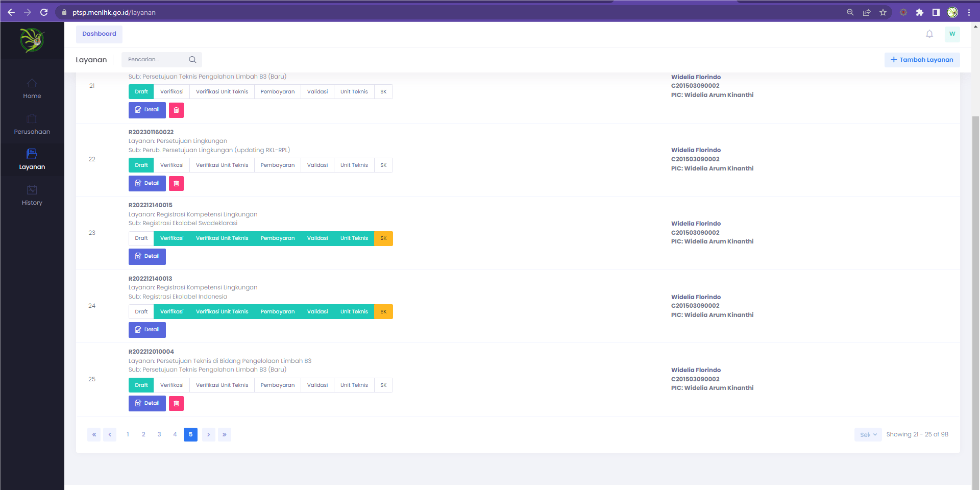Click Tambah Layanan button

click(x=922, y=60)
